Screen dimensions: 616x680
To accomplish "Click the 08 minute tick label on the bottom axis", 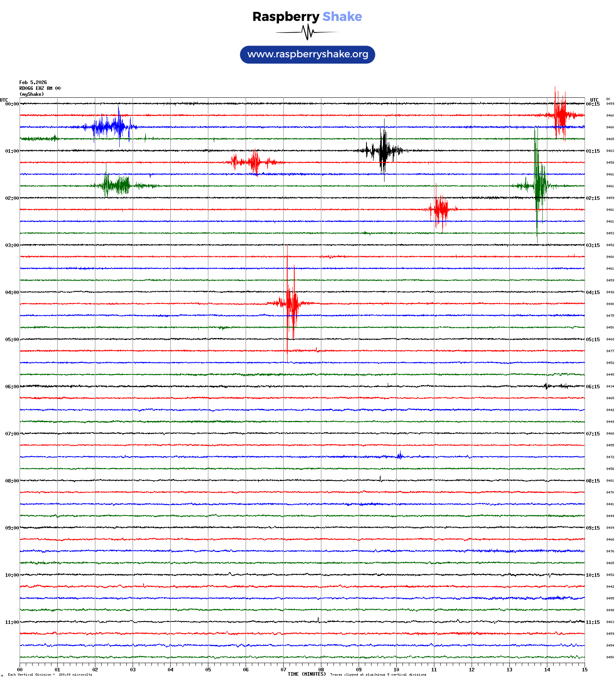I will coord(321,670).
